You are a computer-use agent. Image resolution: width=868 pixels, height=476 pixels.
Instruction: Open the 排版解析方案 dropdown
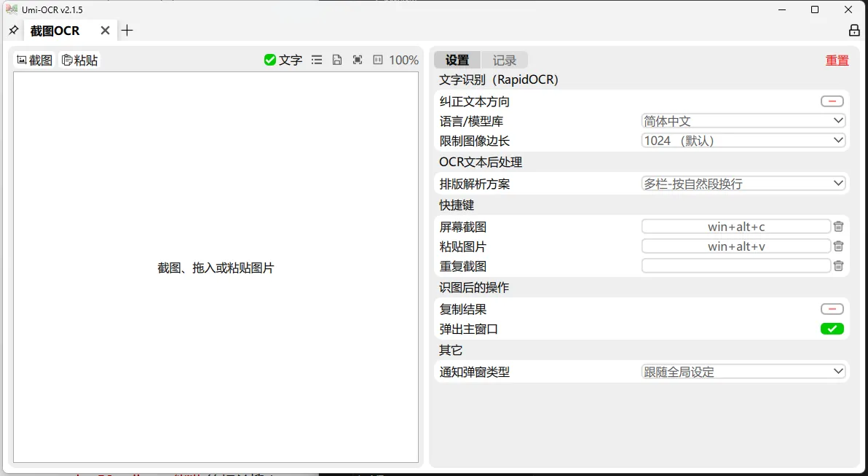point(743,184)
